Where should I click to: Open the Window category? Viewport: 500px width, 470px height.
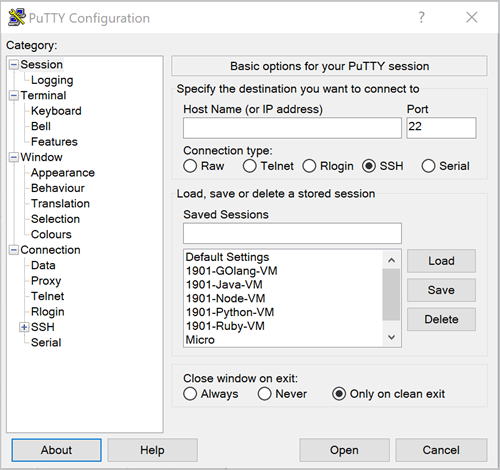(x=41, y=157)
